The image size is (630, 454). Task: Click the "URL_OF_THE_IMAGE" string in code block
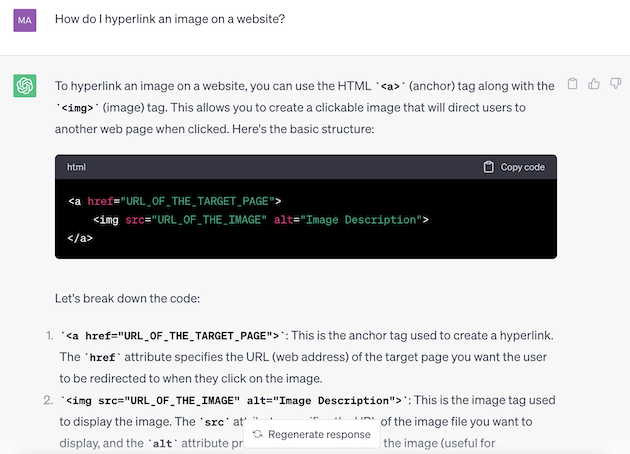(x=210, y=219)
